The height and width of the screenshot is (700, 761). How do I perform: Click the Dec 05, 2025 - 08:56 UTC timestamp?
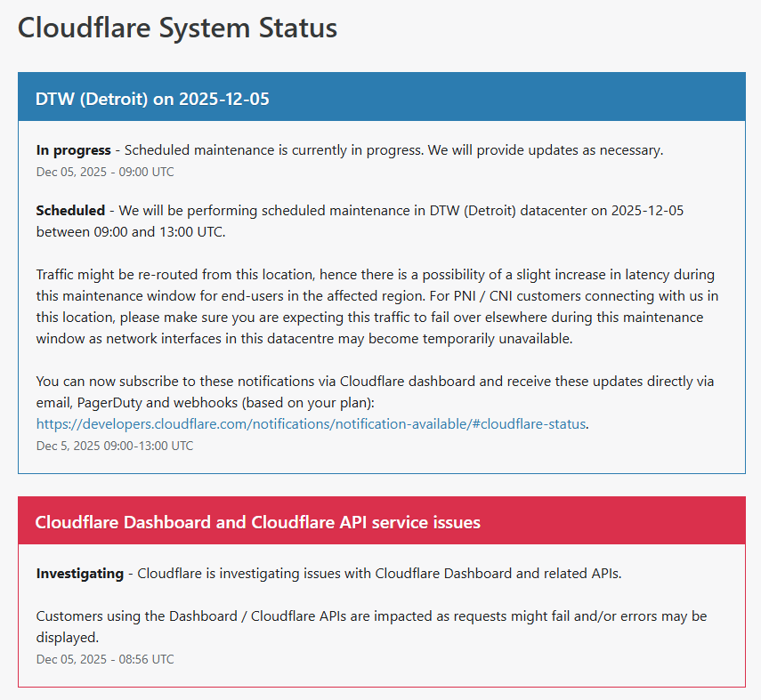point(105,659)
